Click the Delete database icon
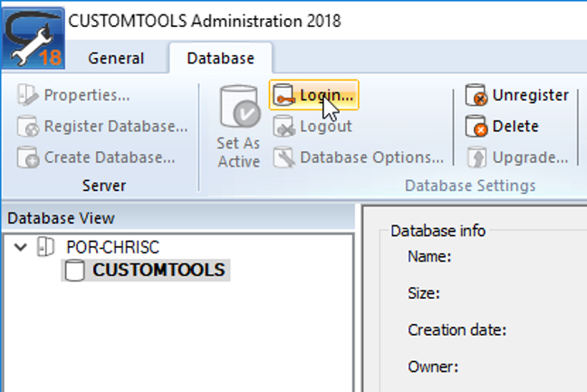587x392 pixels. (x=476, y=126)
